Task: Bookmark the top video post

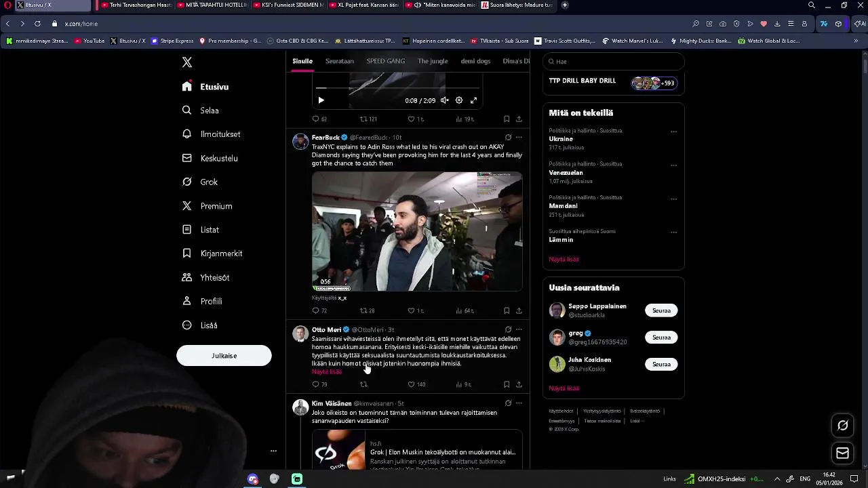Action: click(507, 119)
